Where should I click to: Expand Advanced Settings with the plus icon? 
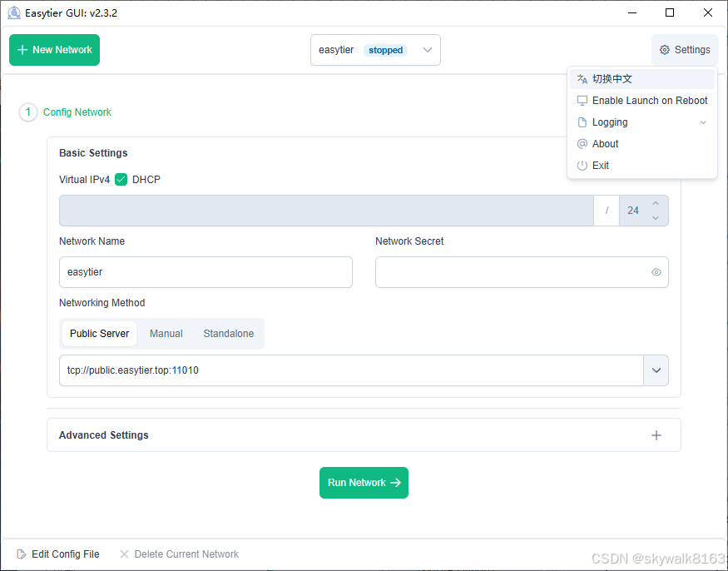pyautogui.click(x=656, y=435)
